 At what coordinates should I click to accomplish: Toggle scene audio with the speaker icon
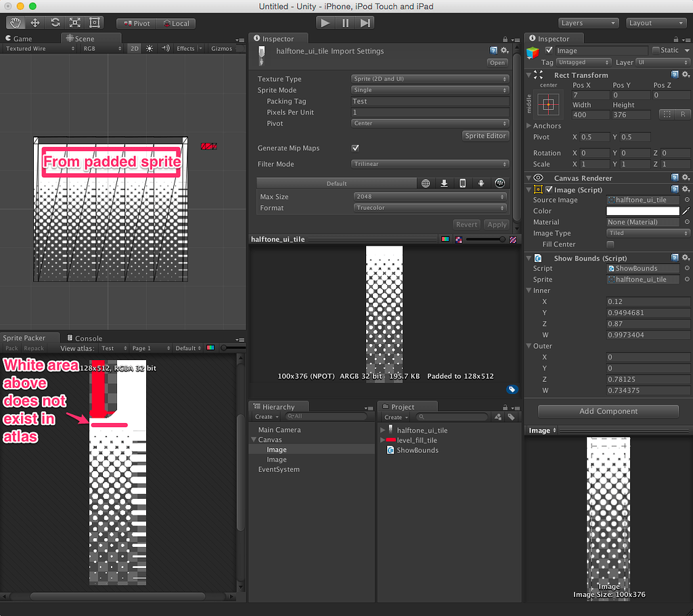pyautogui.click(x=167, y=48)
